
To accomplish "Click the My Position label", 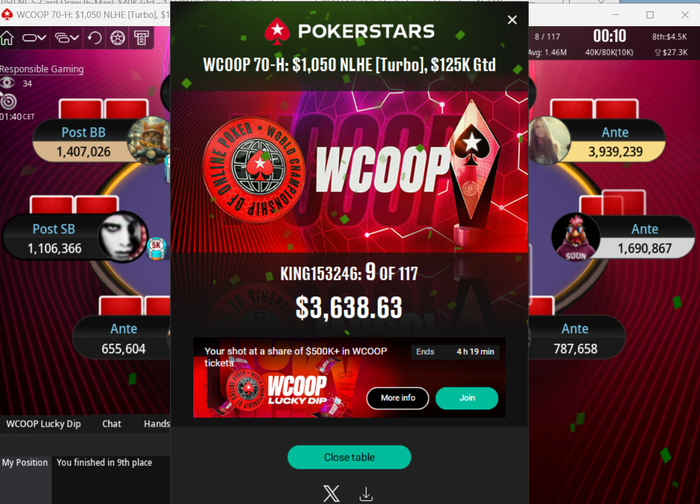I will pyautogui.click(x=25, y=462).
